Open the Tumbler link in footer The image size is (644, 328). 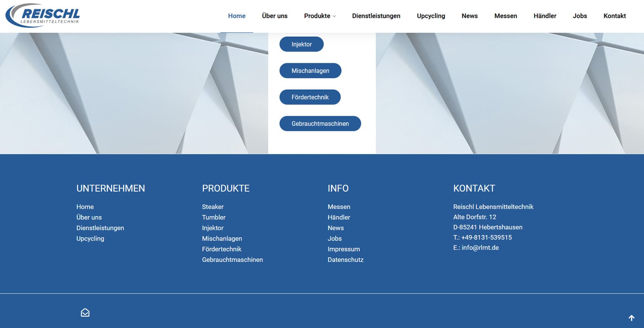[214, 217]
